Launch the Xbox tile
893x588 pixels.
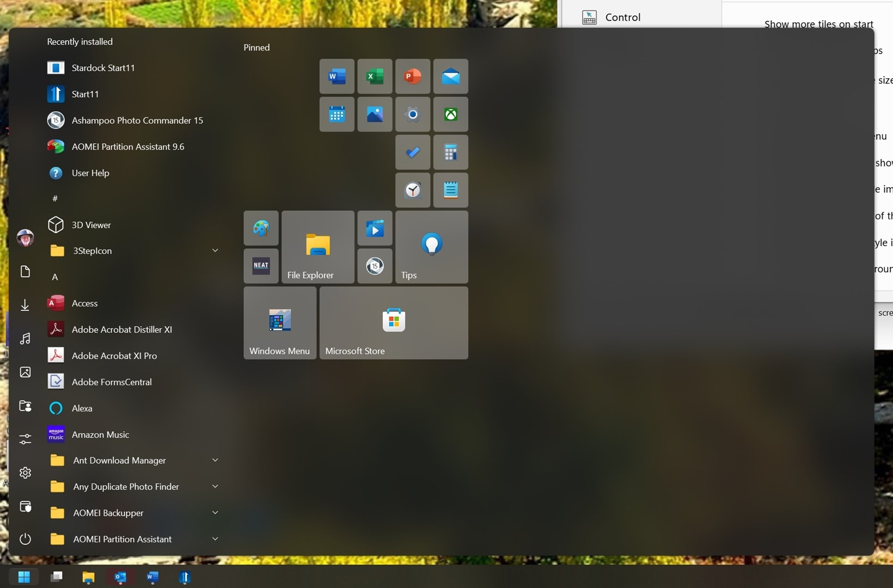(451, 114)
